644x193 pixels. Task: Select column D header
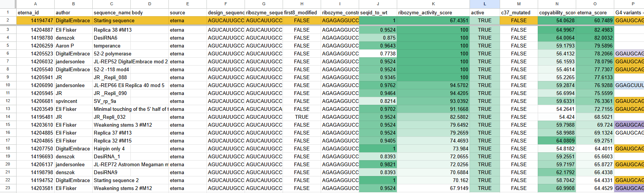click(x=150, y=4)
